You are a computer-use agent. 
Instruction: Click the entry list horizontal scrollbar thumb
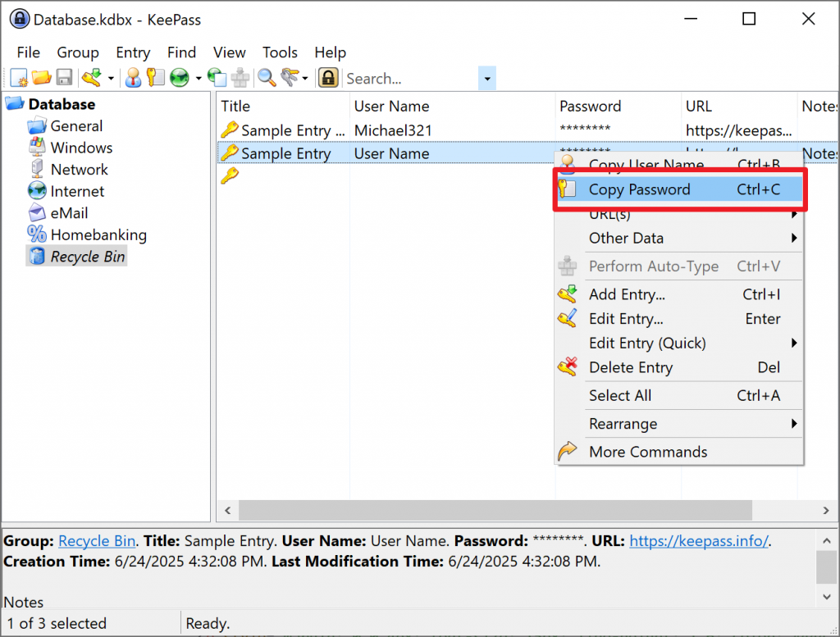click(x=495, y=511)
